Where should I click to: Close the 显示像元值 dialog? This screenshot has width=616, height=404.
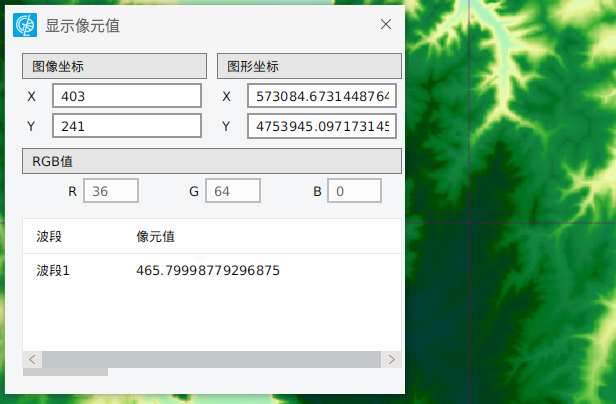(x=385, y=25)
